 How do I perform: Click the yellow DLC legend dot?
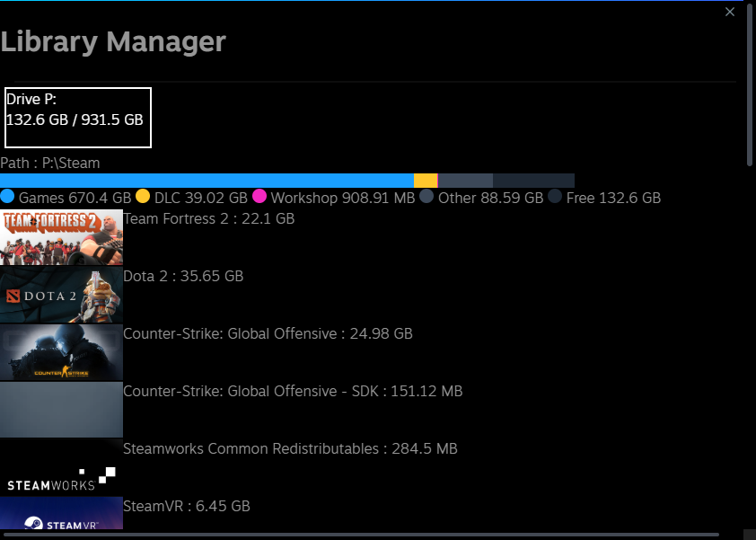[x=143, y=196]
